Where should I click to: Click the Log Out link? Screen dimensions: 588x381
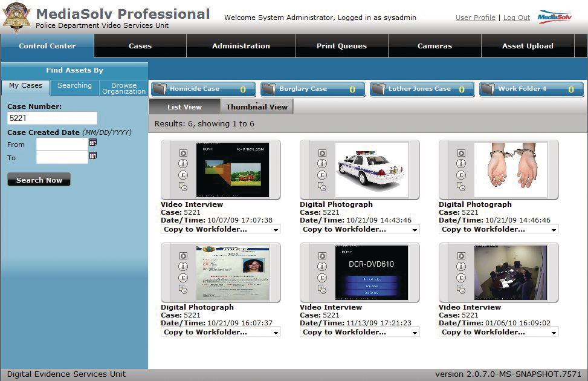(517, 18)
